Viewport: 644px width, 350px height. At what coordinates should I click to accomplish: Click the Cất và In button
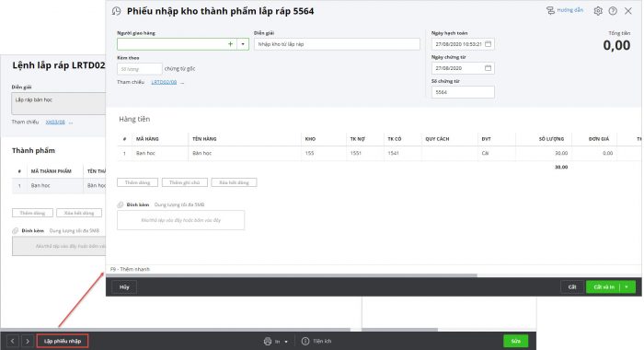pyautogui.click(x=604, y=287)
